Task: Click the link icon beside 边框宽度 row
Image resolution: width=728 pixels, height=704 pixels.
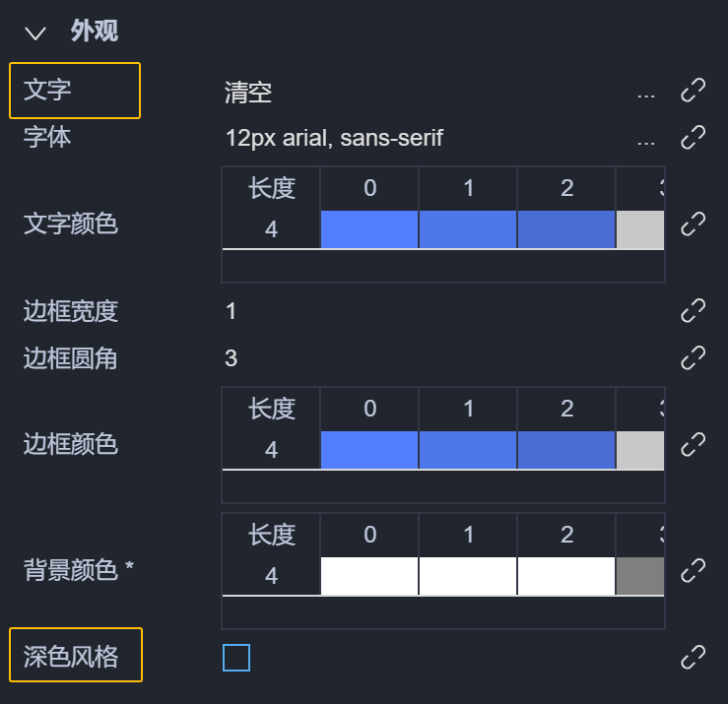Action: [x=694, y=311]
